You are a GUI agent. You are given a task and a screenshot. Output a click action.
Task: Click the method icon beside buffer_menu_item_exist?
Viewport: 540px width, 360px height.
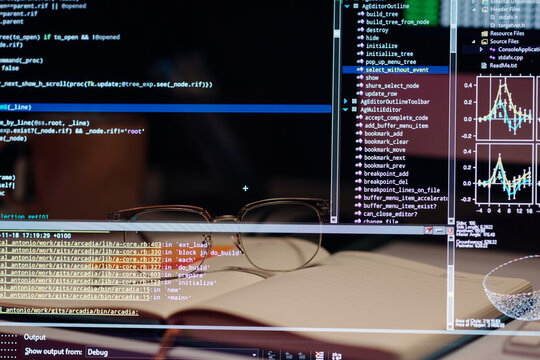coord(358,206)
